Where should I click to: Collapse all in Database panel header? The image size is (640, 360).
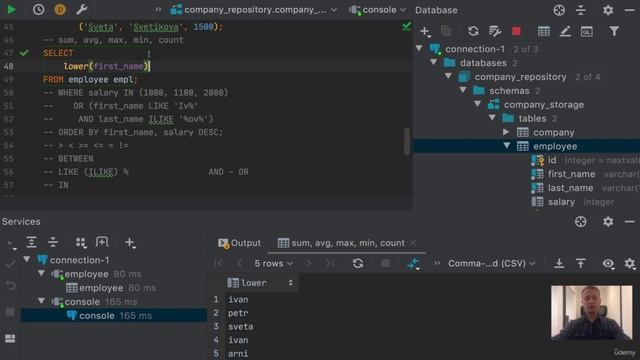click(x=580, y=10)
